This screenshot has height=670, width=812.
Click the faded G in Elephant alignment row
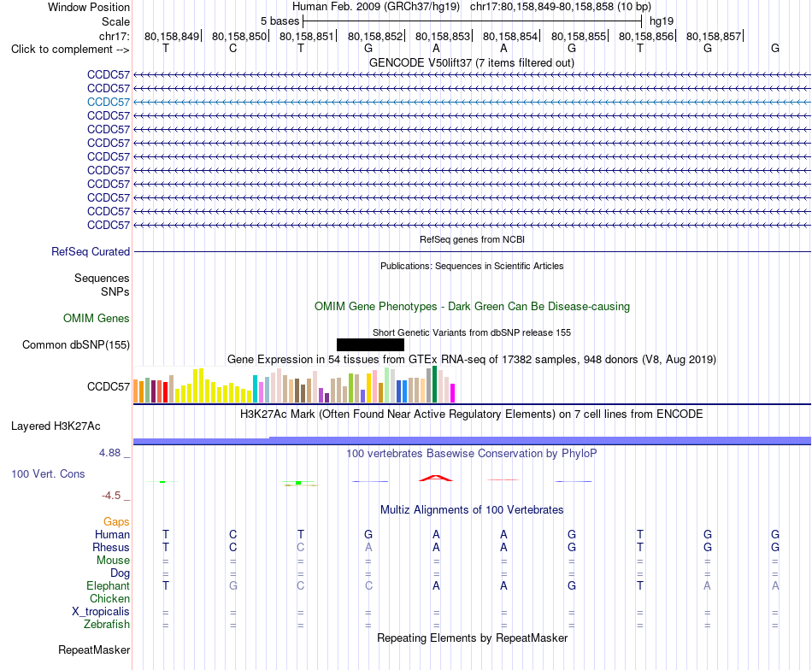tap(233, 585)
